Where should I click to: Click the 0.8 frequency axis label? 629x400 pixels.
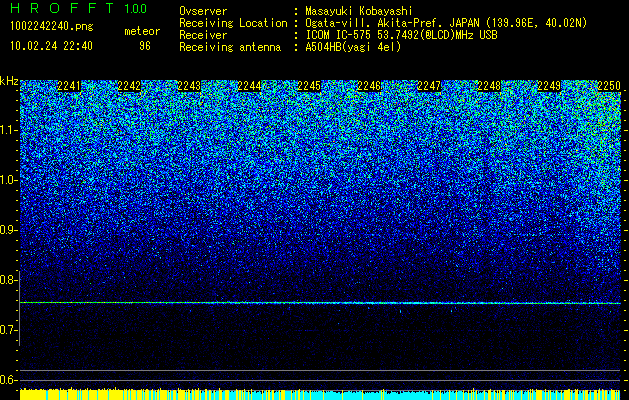coord(9,280)
